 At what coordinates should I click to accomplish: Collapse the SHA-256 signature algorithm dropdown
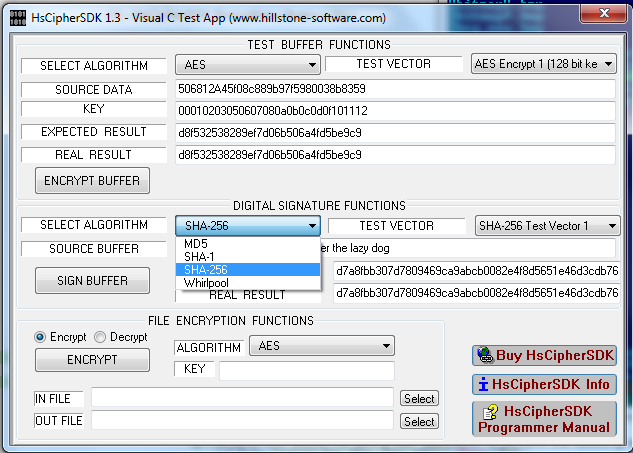247,225
